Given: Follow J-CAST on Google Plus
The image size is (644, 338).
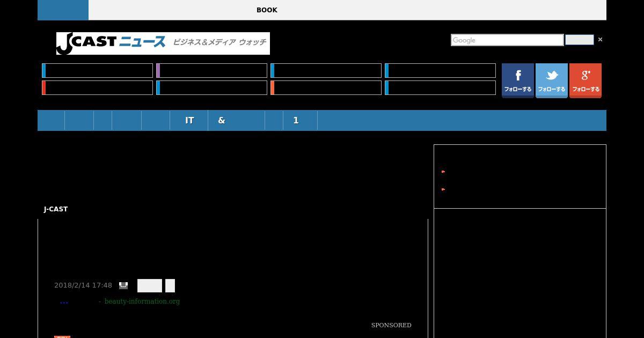Looking at the screenshot, I should (x=586, y=80).
